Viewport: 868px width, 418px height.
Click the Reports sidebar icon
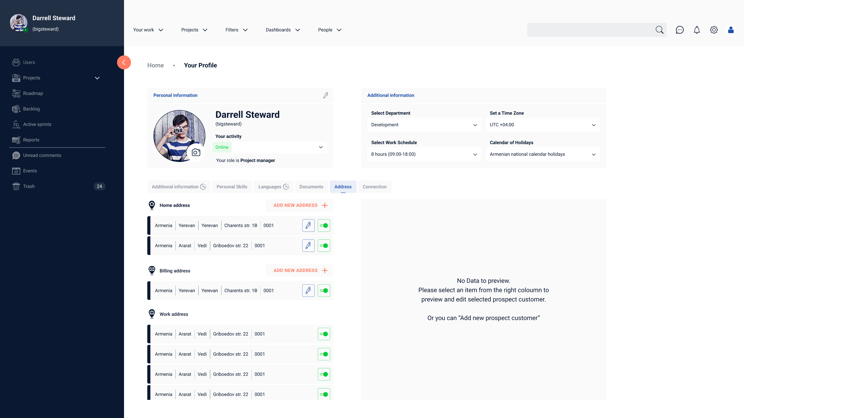point(16,140)
